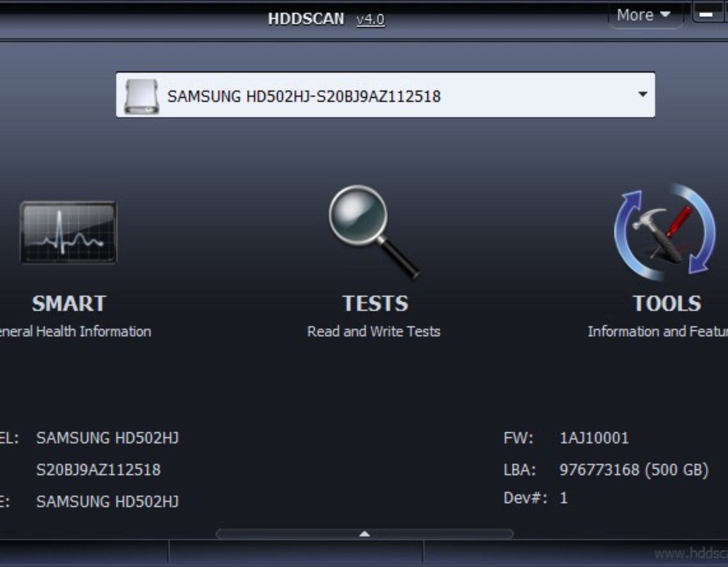Click the LBA value 976773168 (500 GB)
Viewport: 728px width, 567px height.
pos(634,470)
